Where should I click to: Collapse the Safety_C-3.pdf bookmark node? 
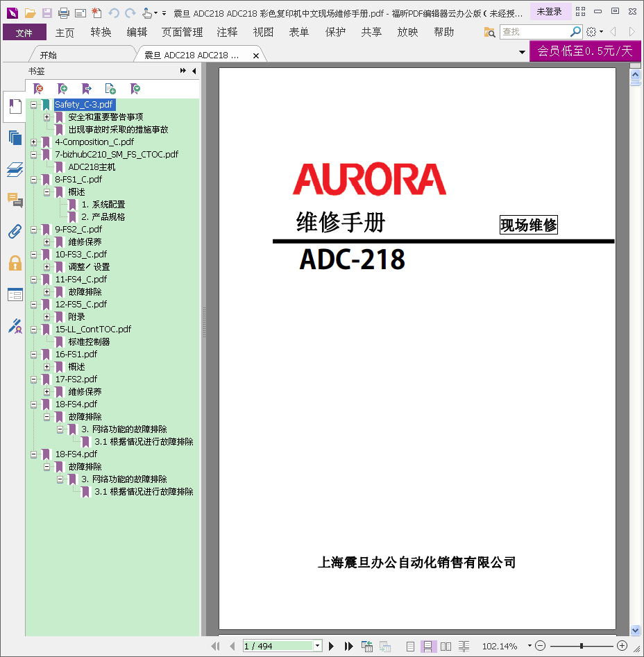coord(33,105)
